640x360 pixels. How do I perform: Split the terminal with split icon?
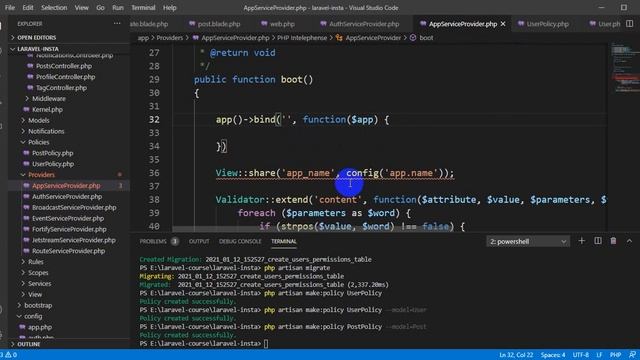click(x=598, y=241)
